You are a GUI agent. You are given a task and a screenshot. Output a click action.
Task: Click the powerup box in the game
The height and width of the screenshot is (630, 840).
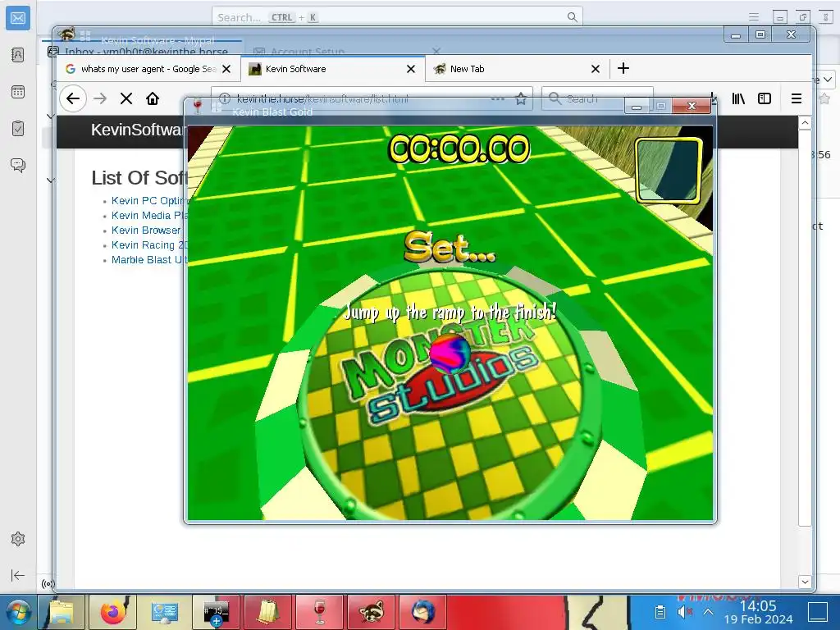tap(668, 171)
